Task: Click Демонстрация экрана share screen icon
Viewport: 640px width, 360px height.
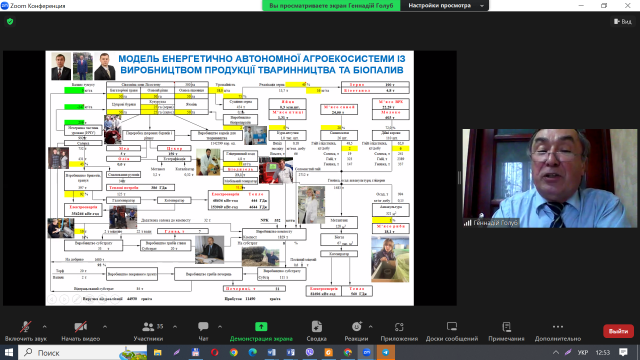Action: point(261,327)
